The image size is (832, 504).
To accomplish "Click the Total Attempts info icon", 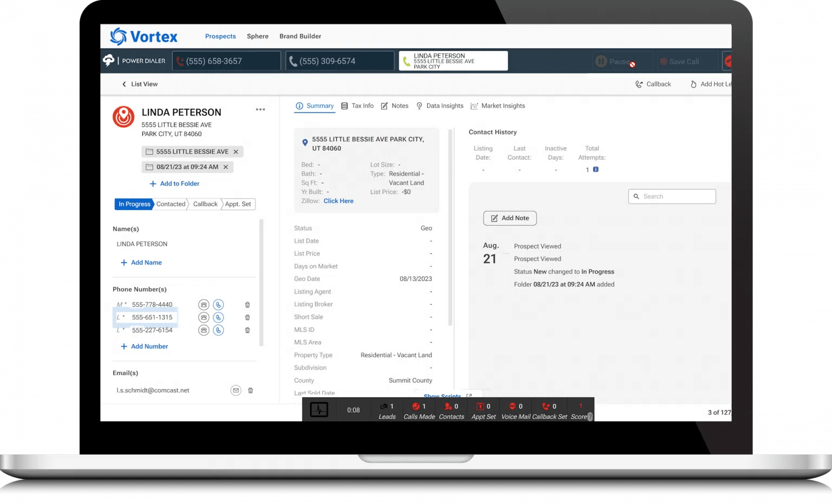I will 596,169.
